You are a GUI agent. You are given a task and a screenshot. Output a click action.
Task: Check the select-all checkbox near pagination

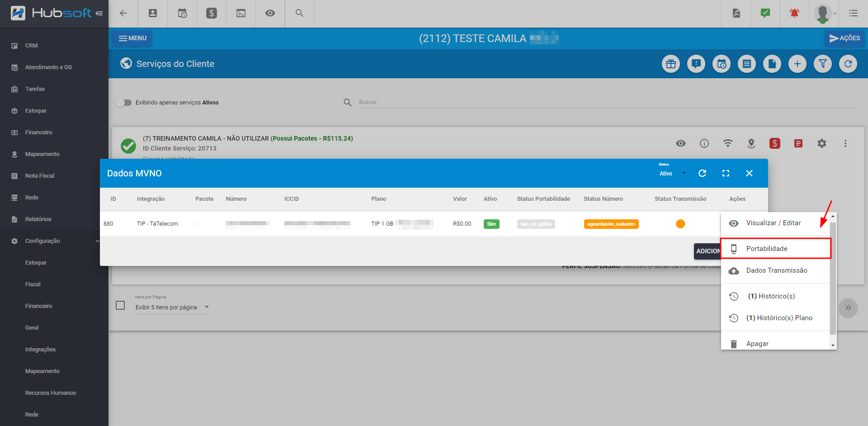pyautogui.click(x=120, y=305)
